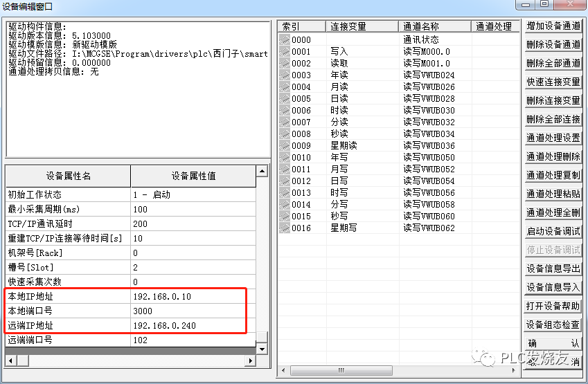Viewport: 588px width, 384px height.
Task: Import device info via 设备信息导入
Action: coord(553,287)
